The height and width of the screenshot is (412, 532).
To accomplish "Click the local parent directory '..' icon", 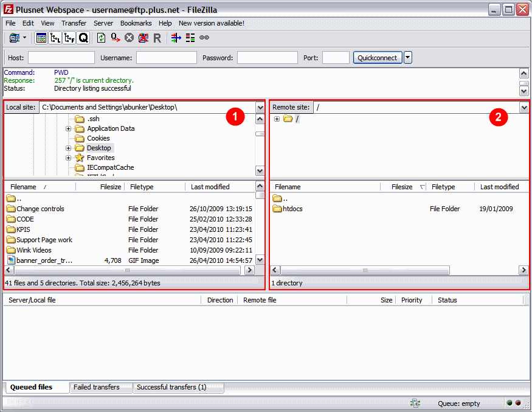I will point(11,198).
